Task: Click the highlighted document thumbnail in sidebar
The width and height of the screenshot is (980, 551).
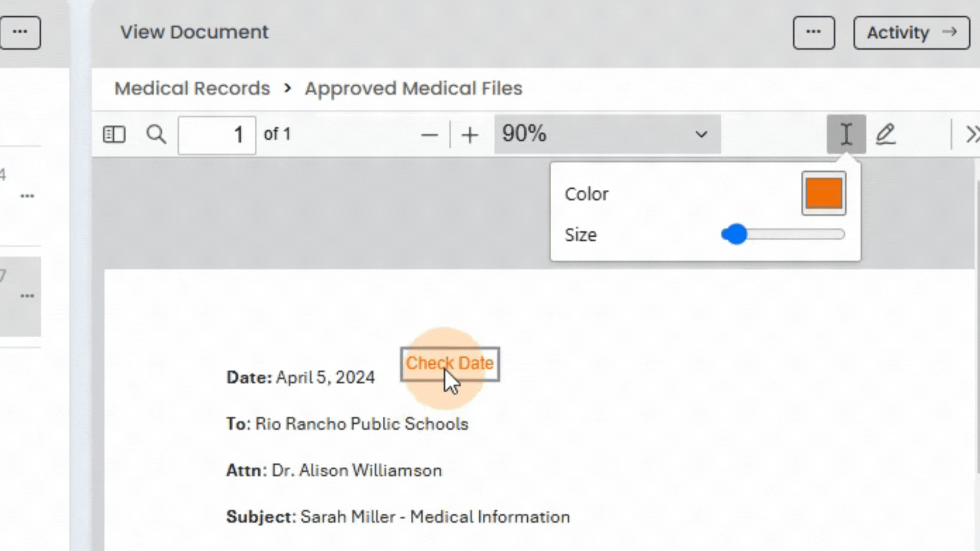Action: tap(20, 296)
